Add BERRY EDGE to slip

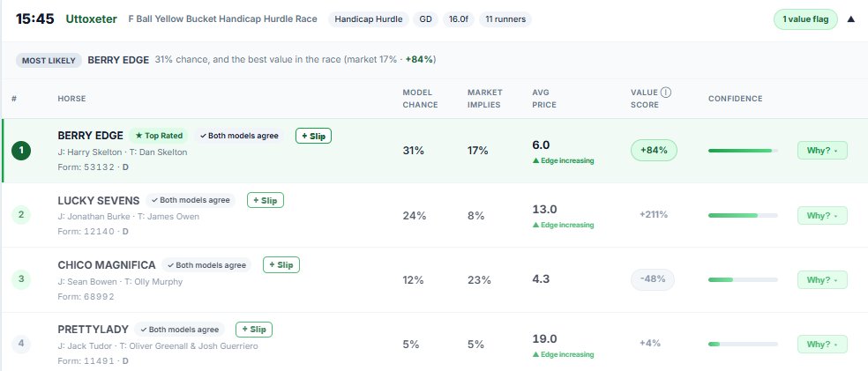click(313, 136)
